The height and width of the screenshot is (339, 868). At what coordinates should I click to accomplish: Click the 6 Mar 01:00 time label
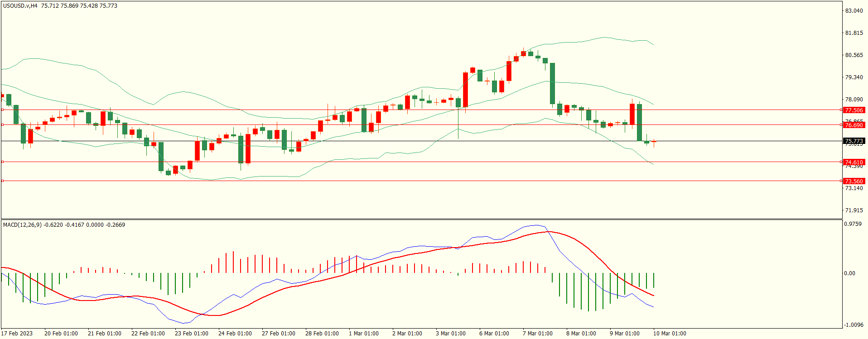[x=494, y=334]
